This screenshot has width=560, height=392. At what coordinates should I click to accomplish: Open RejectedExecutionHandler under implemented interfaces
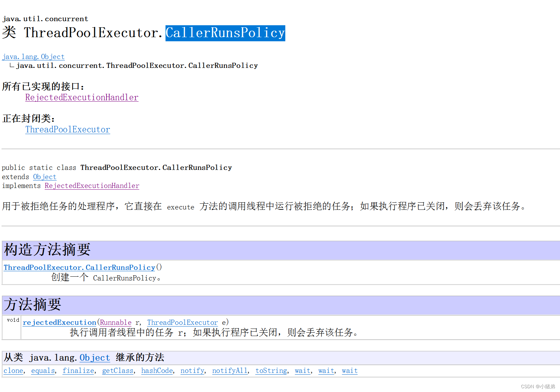pyautogui.click(x=82, y=98)
